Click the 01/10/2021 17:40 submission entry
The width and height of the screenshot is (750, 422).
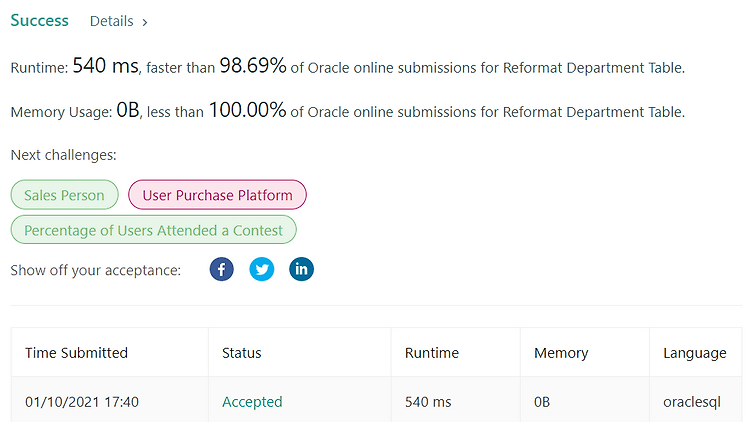82,402
